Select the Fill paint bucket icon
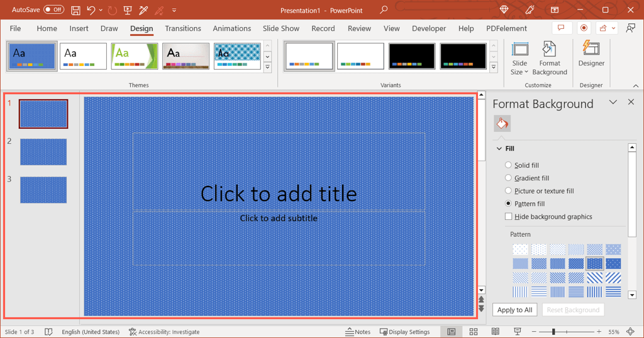The height and width of the screenshot is (338, 644). (502, 124)
